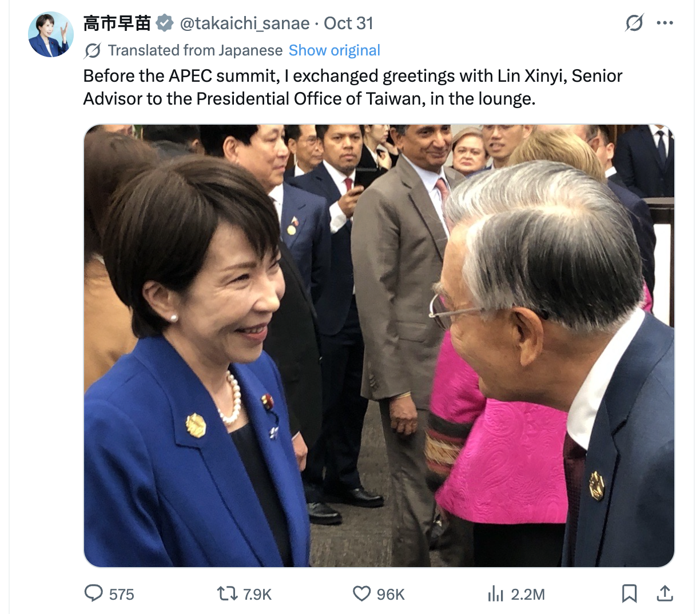Click the share upload icon
700x614 pixels.
click(665, 593)
